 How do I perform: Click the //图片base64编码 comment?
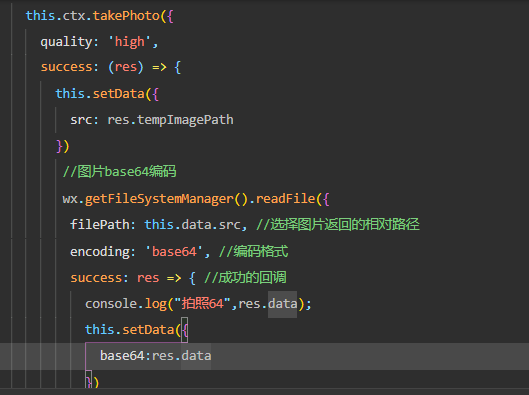(x=119, y=172)
